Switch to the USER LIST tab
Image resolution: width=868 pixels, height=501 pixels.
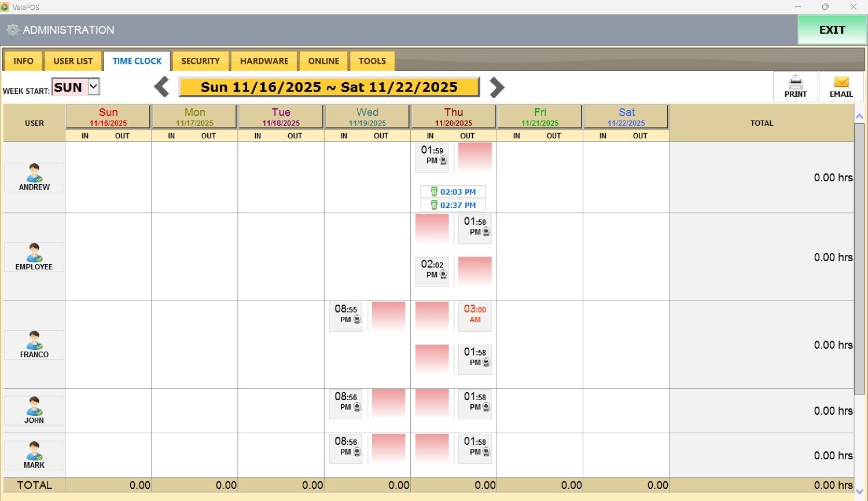pyautogui.click(x=73, y=61)
